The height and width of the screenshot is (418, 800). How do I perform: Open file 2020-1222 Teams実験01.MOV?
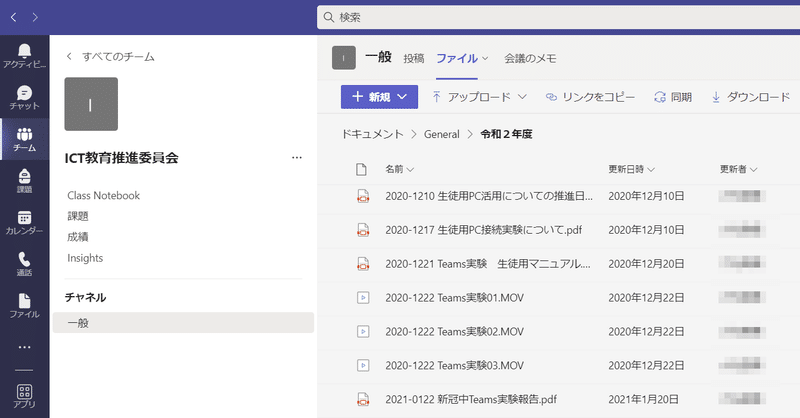coord(455,298)
